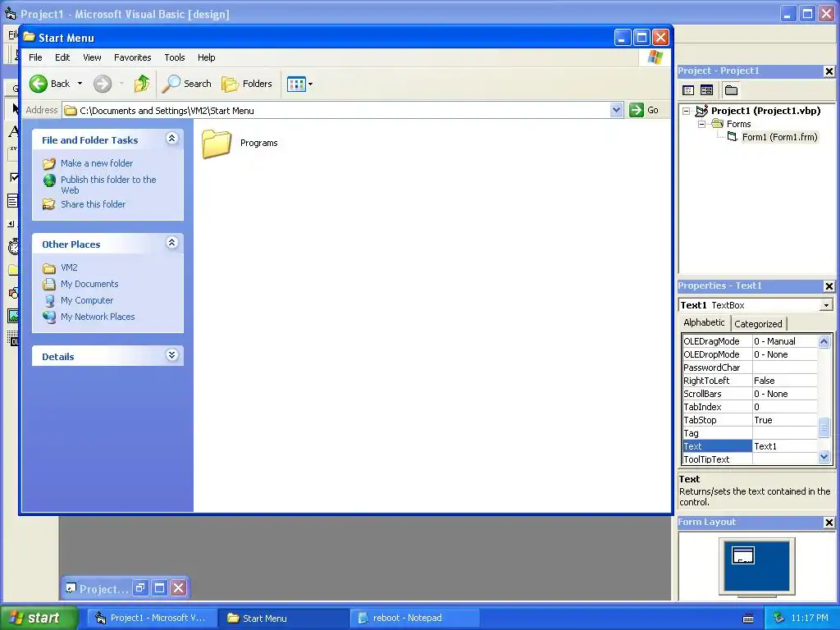Open My Computer link

87,300
